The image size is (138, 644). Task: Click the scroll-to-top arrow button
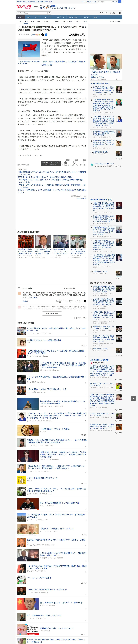pos(133,398)
